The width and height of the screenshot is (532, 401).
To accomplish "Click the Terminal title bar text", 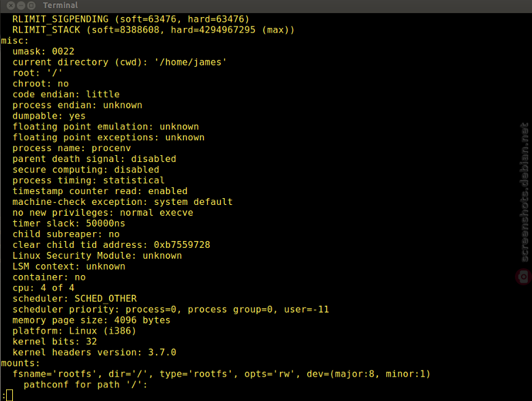I will [61, 5].
